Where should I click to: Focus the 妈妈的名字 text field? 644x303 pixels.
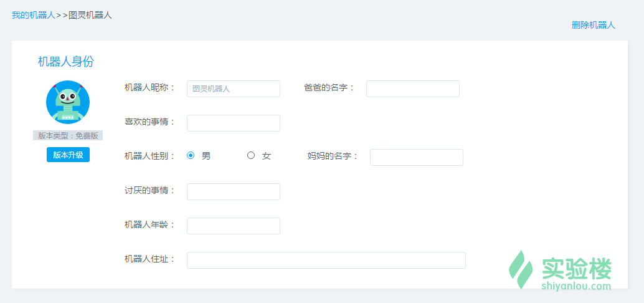[x=416, y=158]
